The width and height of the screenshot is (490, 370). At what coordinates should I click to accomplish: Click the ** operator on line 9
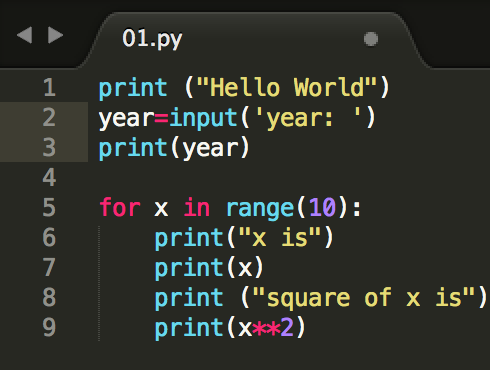point(266,329)
